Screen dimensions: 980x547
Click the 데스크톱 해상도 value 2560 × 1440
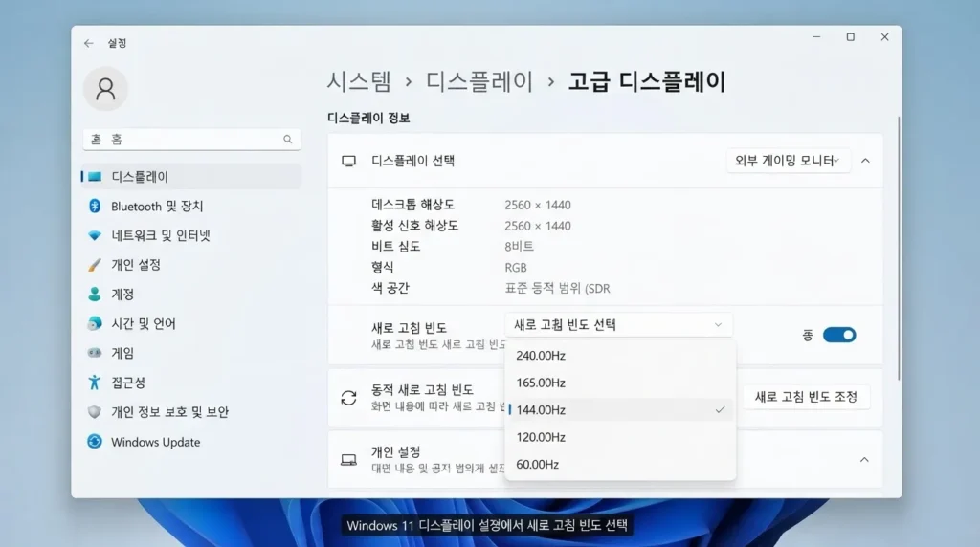point(538,205)
